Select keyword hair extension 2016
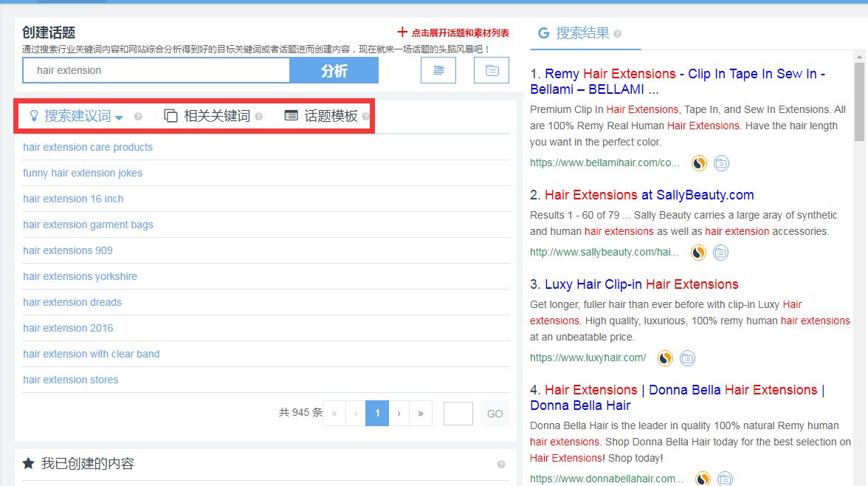 (68, 328)
